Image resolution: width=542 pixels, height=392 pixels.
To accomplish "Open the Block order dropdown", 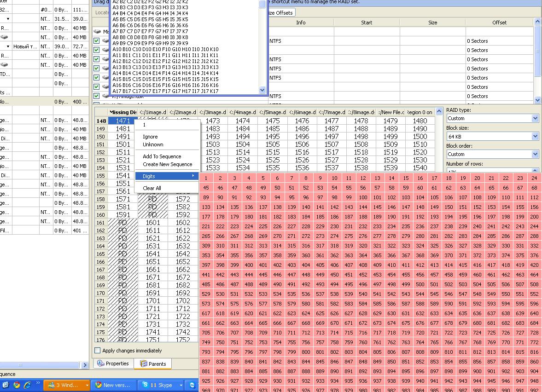I will (493, 154).
